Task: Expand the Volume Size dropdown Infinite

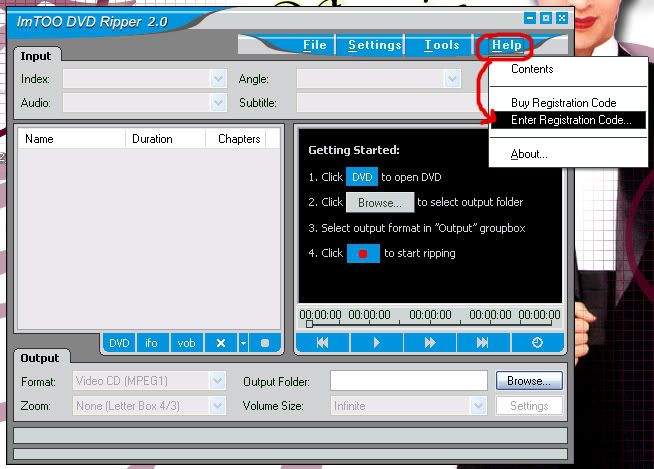Action: pyautogui.click(x=478, y=406)
